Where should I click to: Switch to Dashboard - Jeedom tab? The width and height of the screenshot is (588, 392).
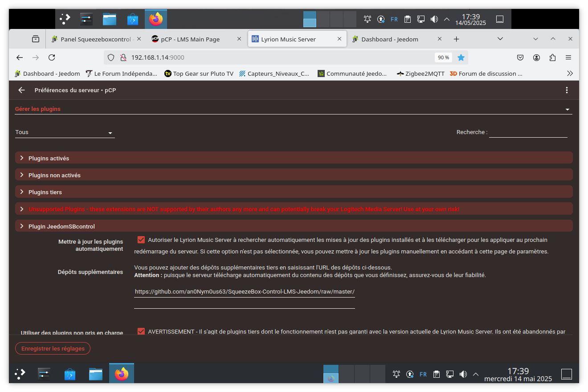[397, 39]
